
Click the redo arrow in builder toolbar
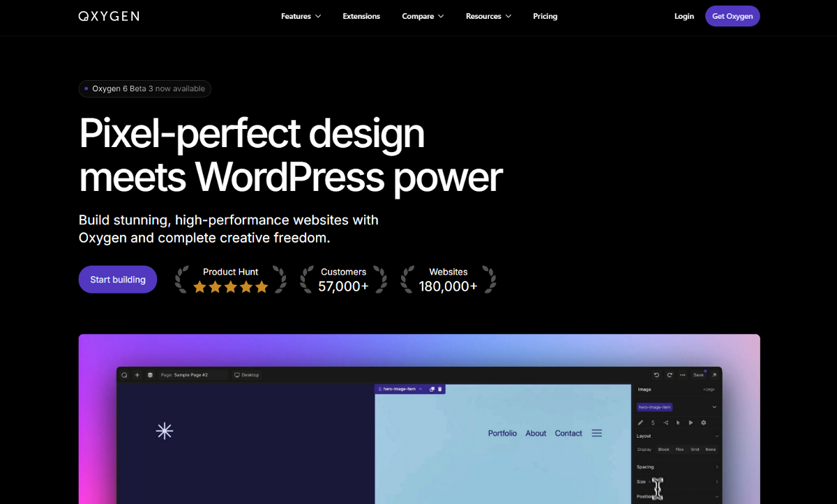click(670, 375)
